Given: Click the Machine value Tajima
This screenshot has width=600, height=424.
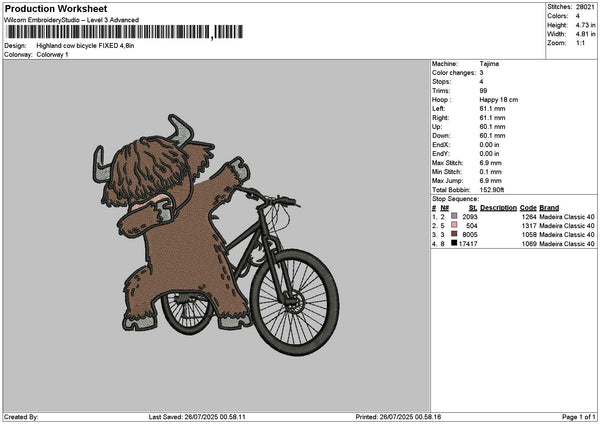Looking at the screenshot, I should (x=491, y=64).
